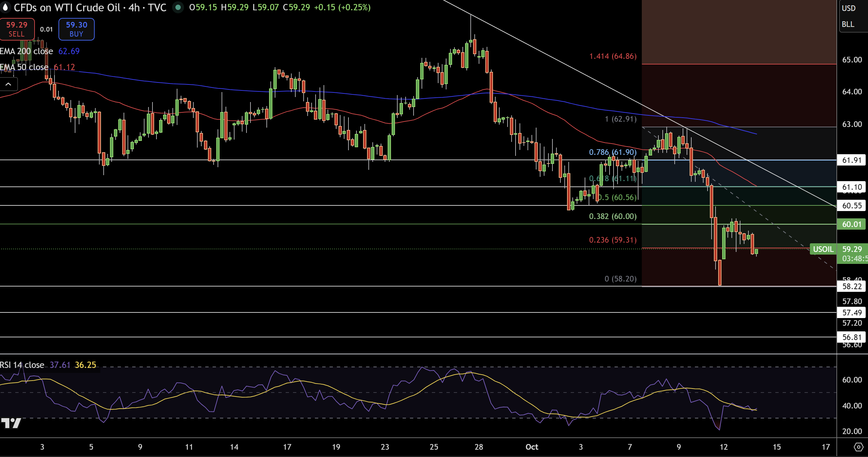Open the USD currency selector
The height and width of the screenshot is (457, 868).
pyautogui.click(x=848, y=8)
